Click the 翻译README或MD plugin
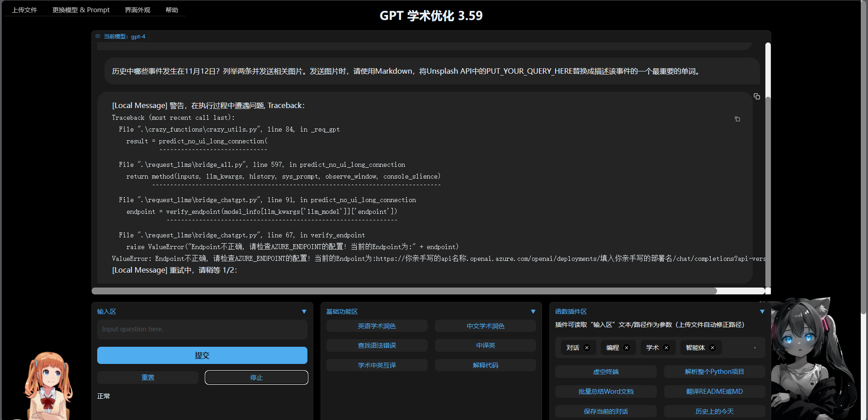The width and height of the screenshot is (868, 420). [x=714, y=391]
